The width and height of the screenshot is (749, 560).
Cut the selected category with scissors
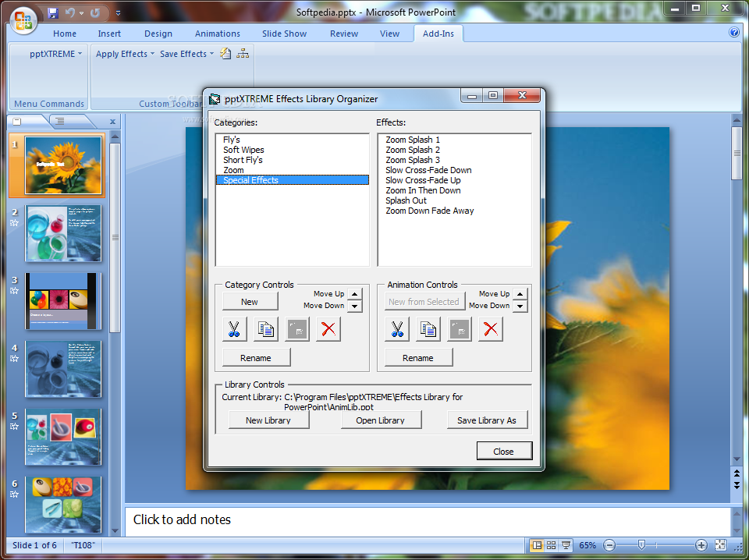234,329
